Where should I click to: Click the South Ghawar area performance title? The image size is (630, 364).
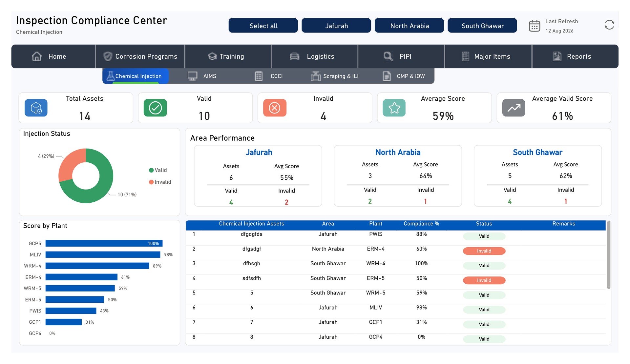[x=537, y=152]
